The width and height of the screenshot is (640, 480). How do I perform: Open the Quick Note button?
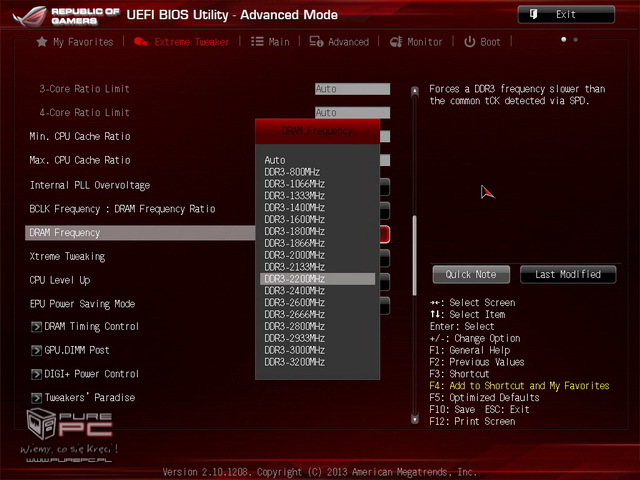click(x=471, y=274)
